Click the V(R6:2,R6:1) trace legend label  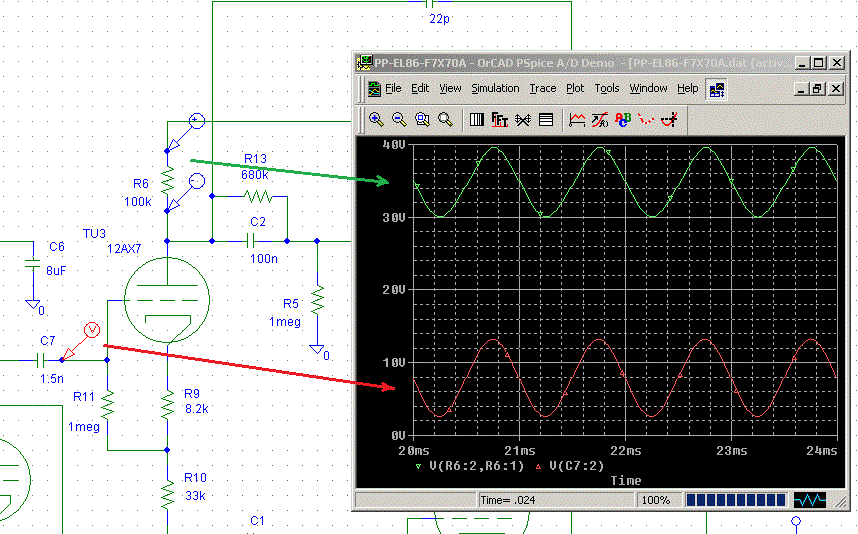pos(476,466)
